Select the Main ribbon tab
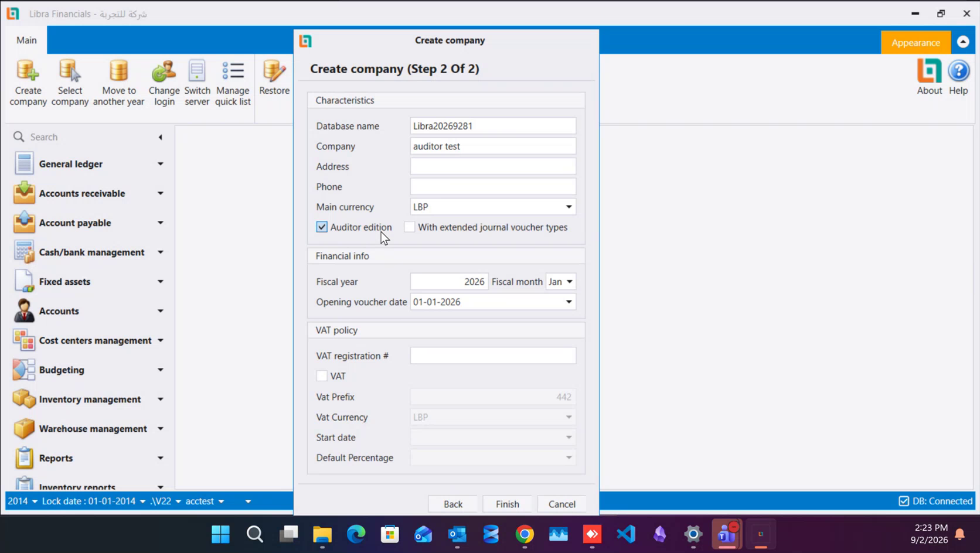The image size is (980, 553). coord(26,40)
